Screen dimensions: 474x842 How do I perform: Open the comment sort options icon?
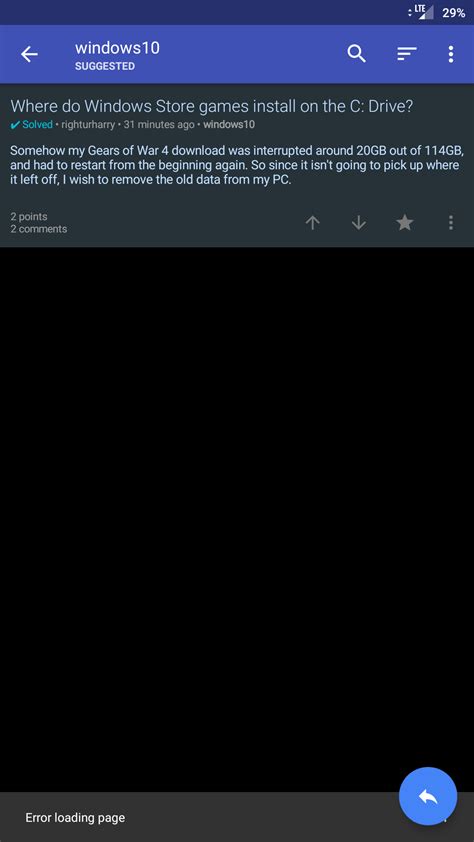coord(407,54)
